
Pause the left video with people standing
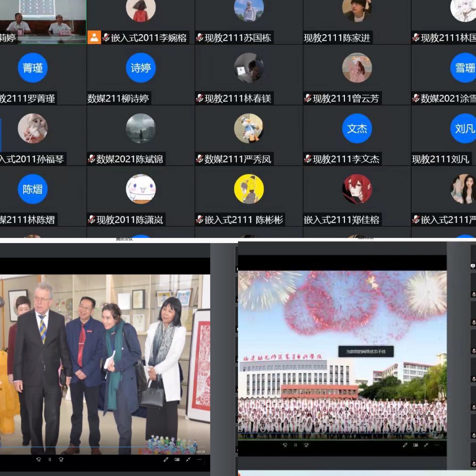click(x=50, y=460)
